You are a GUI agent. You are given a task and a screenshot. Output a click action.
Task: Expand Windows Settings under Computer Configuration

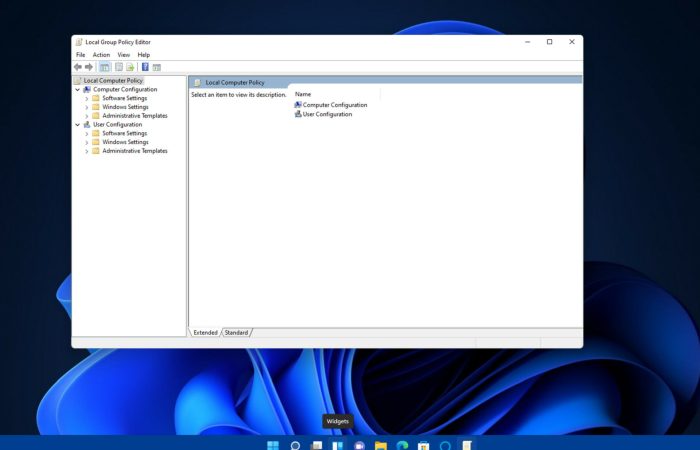click(87, 107)
